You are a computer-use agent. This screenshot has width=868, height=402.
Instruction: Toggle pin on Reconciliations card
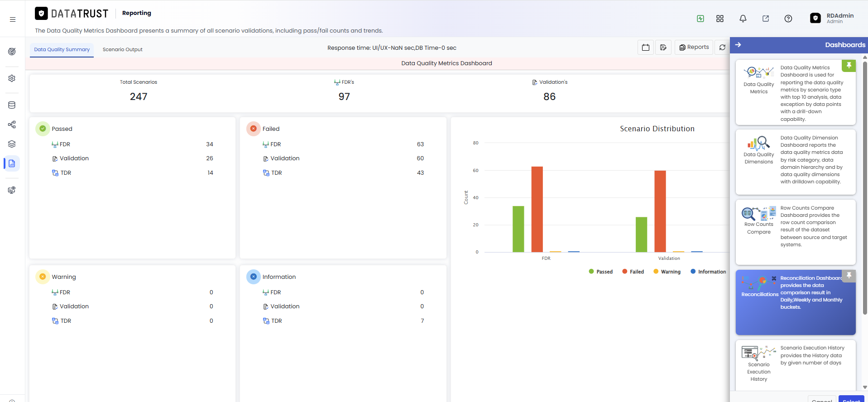click(x=849, y=276)
